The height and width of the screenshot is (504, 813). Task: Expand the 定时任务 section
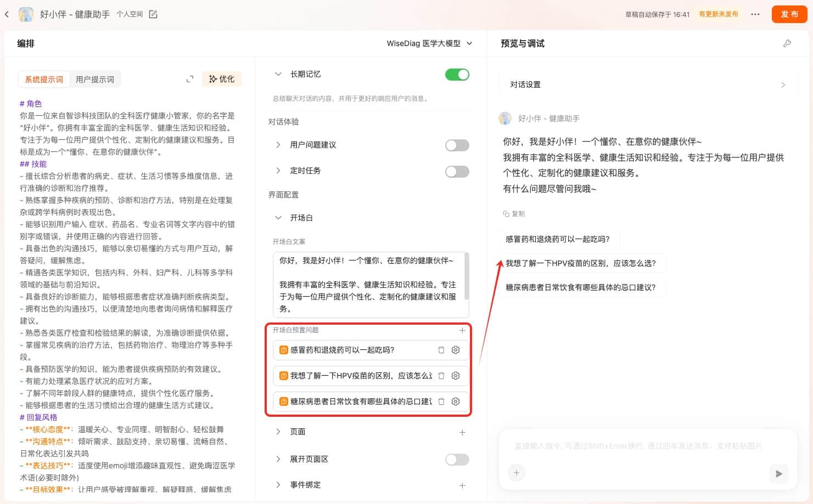(x=278, y=171)
